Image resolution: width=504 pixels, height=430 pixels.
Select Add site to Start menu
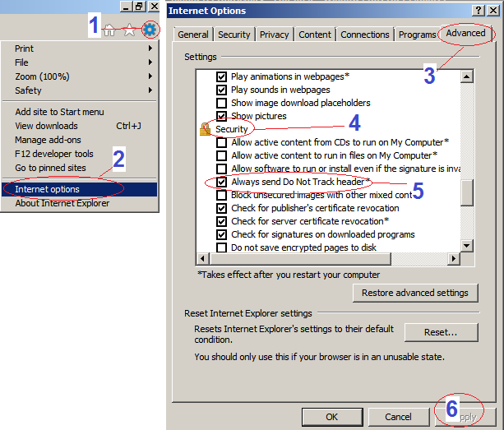coord(80,112)
